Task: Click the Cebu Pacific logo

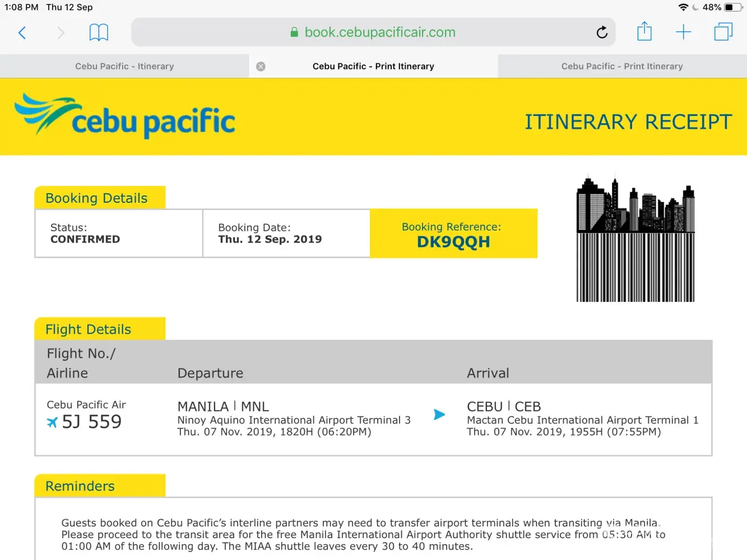Action: coord(125,116)
